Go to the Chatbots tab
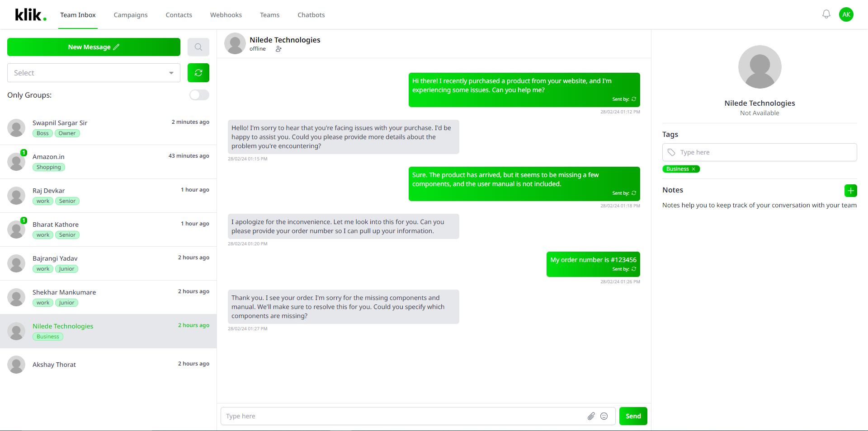The width and height of the screenshot is (868, 431). pyautogui.click(x=311, y=15)
